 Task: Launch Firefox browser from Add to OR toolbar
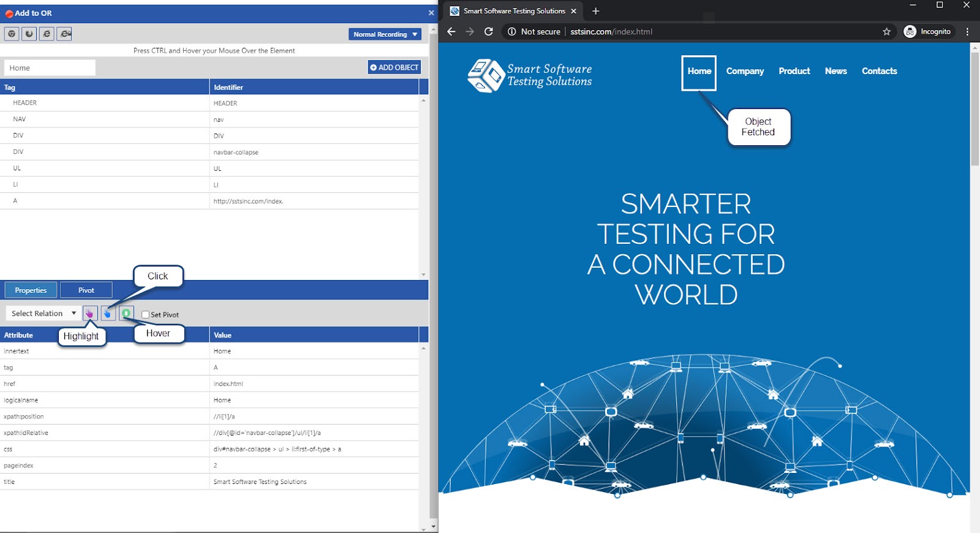[x=29, y=34]
